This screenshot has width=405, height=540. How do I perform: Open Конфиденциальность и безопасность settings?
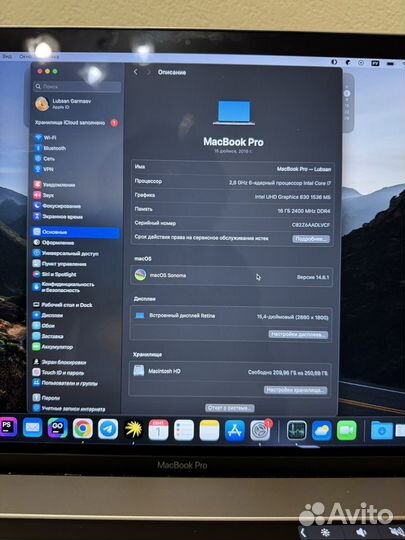click(63, 287)
